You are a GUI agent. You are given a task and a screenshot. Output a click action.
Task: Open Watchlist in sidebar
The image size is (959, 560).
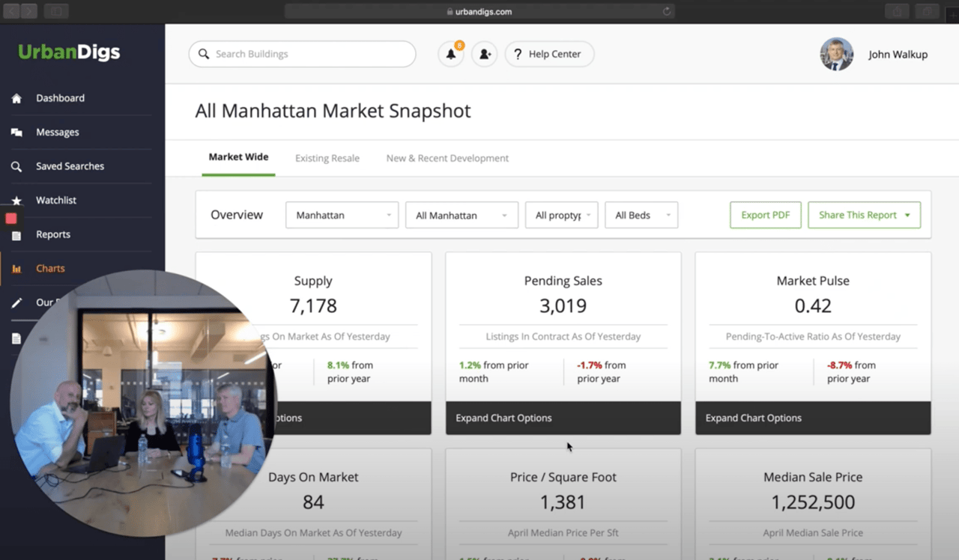click(x=56, y=201)
